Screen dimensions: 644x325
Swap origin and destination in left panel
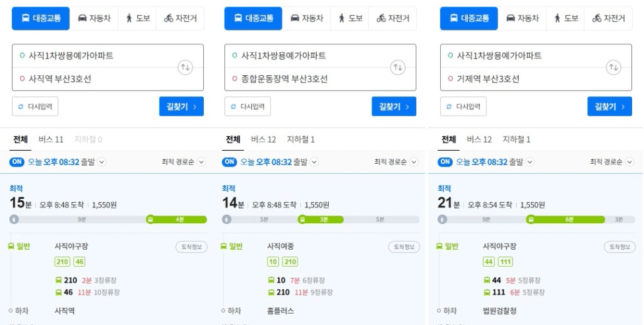185,67
